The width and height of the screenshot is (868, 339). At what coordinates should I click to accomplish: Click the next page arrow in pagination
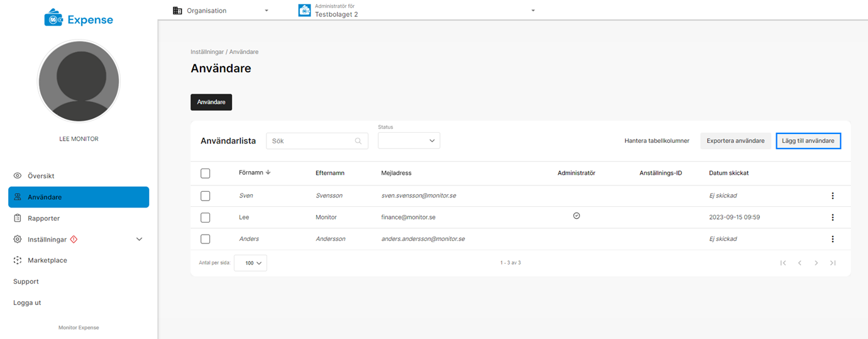[816, 263]
